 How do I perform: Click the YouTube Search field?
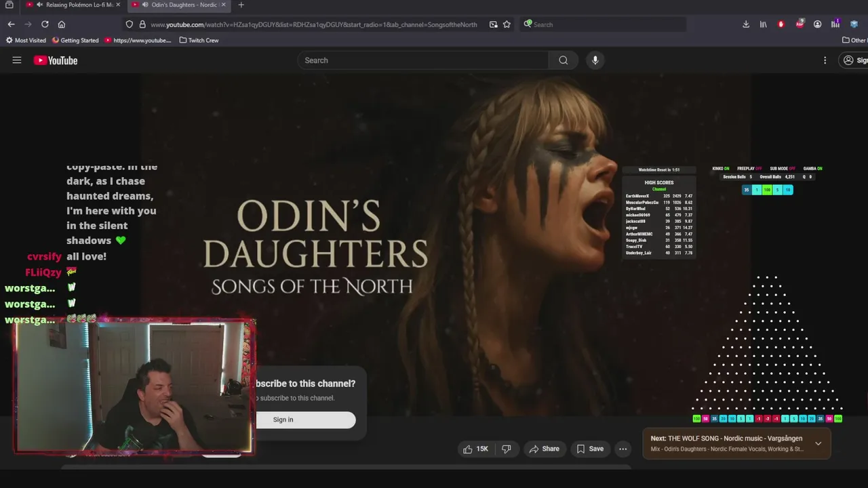(x=423, y=60)
